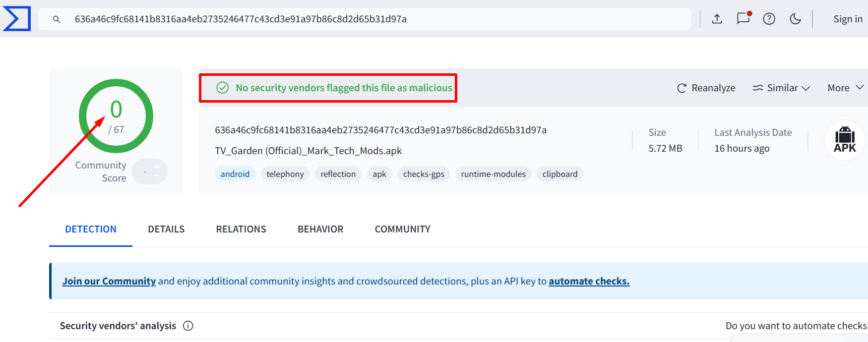Select the apk tag

pos(379,174)
